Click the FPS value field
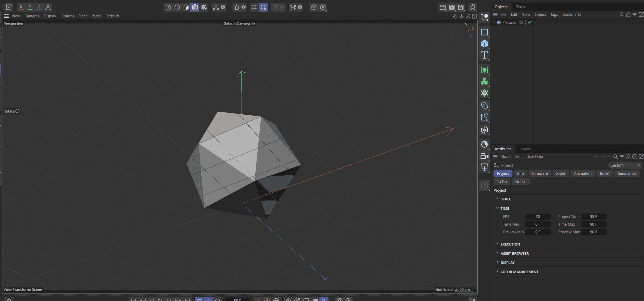Viewport: 644px width, 301px height. click(538, 216)
